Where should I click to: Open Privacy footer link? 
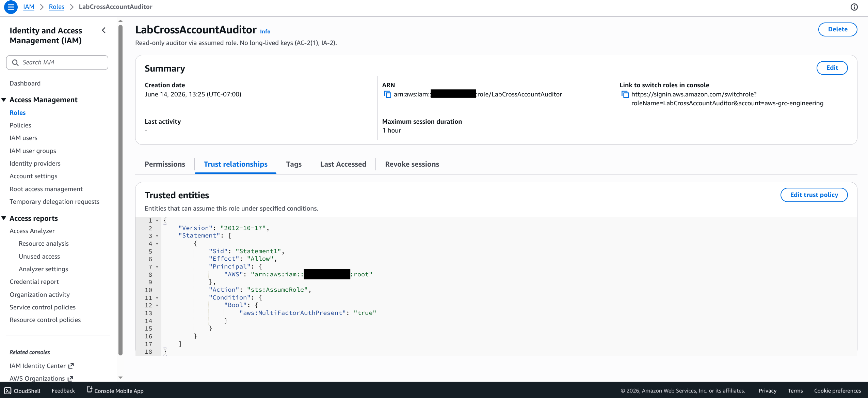pyautogui.click(x=767, y=391)
